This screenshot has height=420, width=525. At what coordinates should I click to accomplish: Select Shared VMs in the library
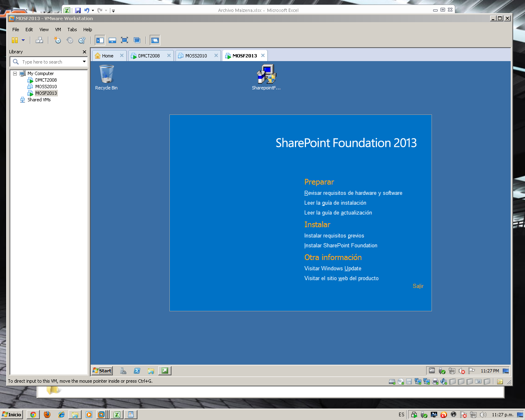[x=39, y=100]
